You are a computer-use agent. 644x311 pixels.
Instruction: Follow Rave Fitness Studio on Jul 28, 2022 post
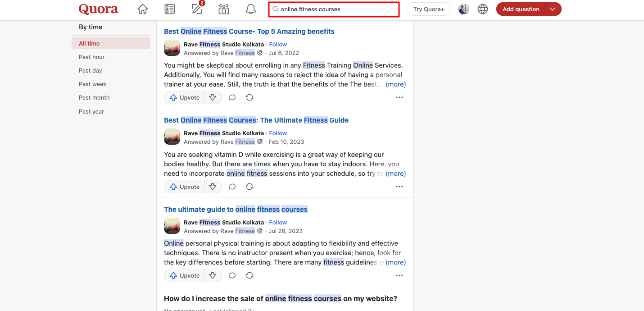(278, 222)
